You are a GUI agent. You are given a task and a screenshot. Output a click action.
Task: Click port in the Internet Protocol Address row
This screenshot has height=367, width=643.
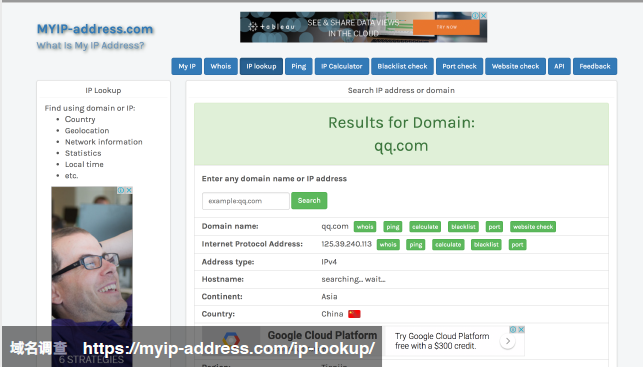tap(518, 245)
